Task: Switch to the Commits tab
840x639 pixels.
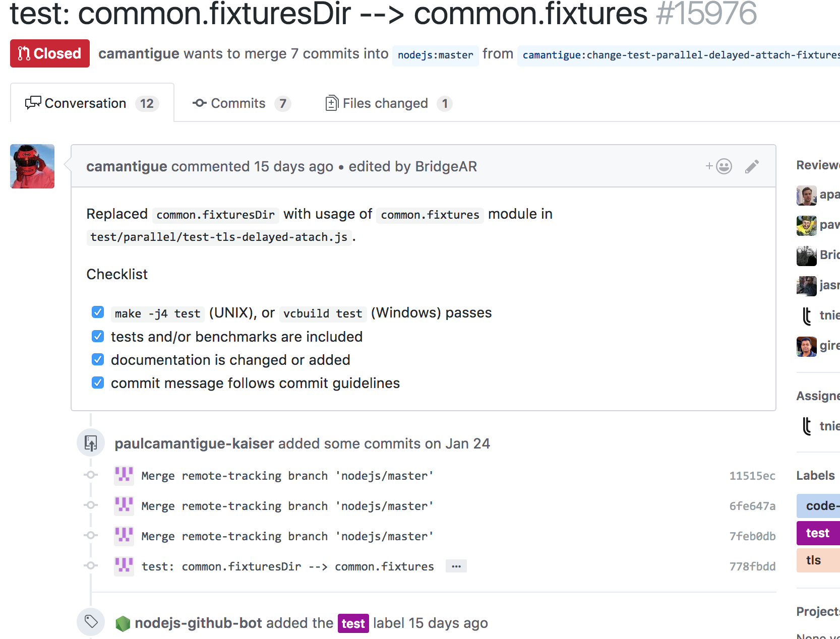Action: coord(242,103)
